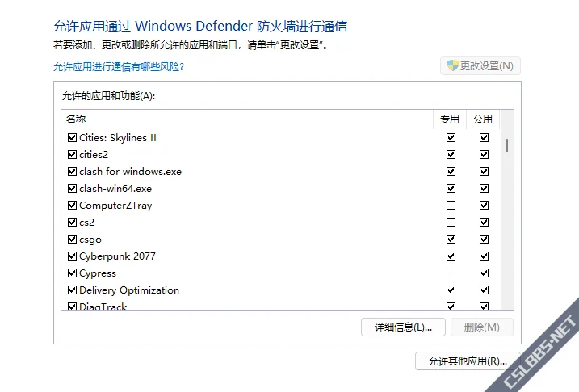
Task: Check the 专用 box for Cypress
Action: tap(451, 273)
